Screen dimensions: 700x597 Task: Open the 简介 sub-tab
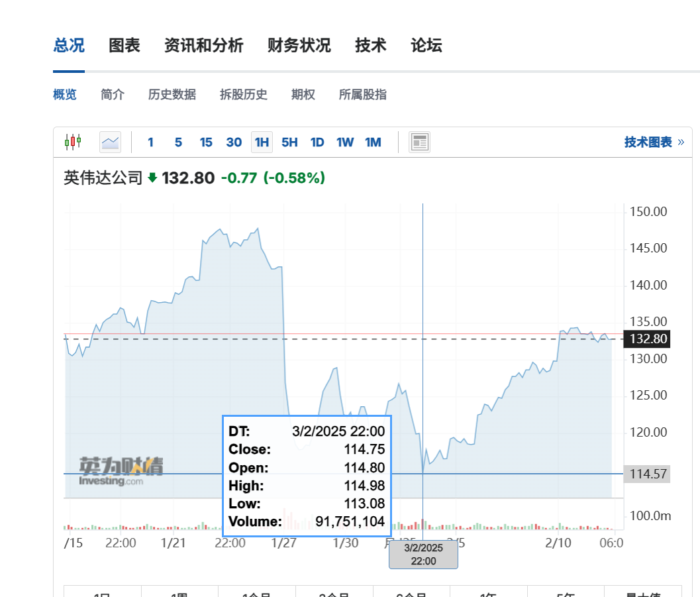point(113,95)
